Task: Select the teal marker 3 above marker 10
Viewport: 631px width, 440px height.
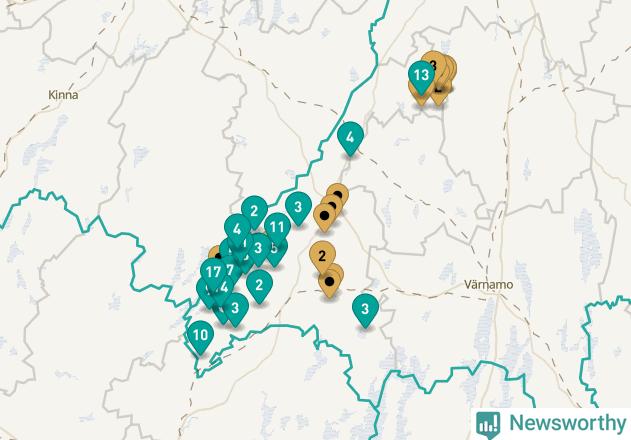Action: 236,310
